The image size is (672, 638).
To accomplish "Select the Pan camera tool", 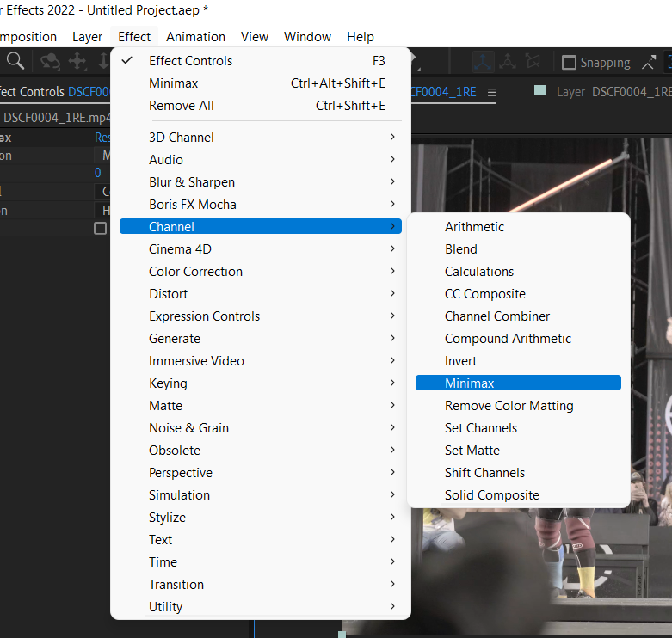I will pyautogui.click(x=77, y=61).
